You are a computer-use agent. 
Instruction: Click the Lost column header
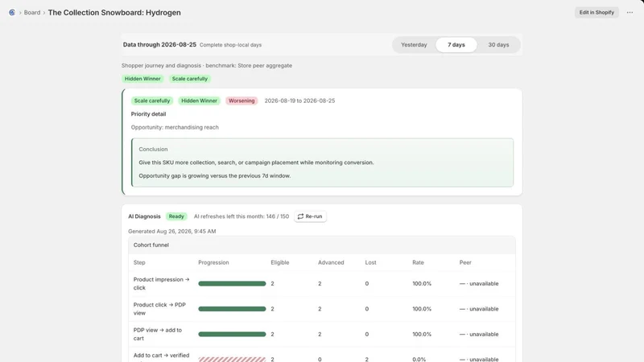click(x=370, y=263)
